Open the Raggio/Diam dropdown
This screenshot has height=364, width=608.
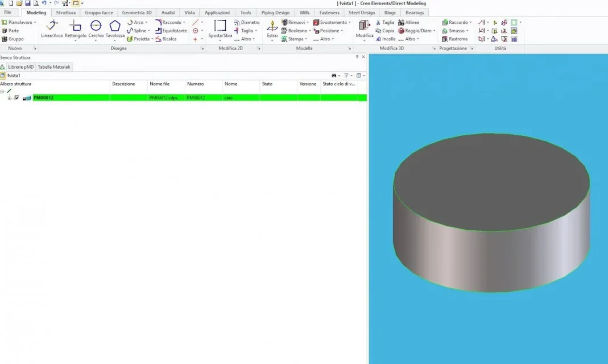coord(435,31)
